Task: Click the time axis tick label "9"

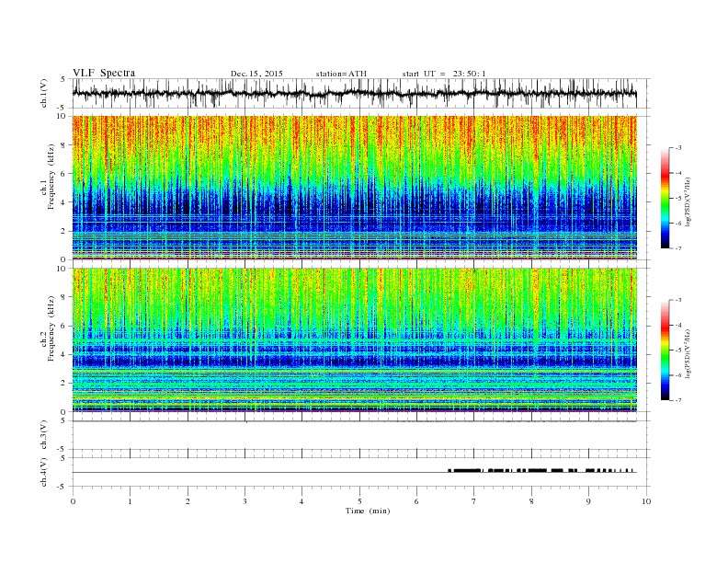Action: 588,501
